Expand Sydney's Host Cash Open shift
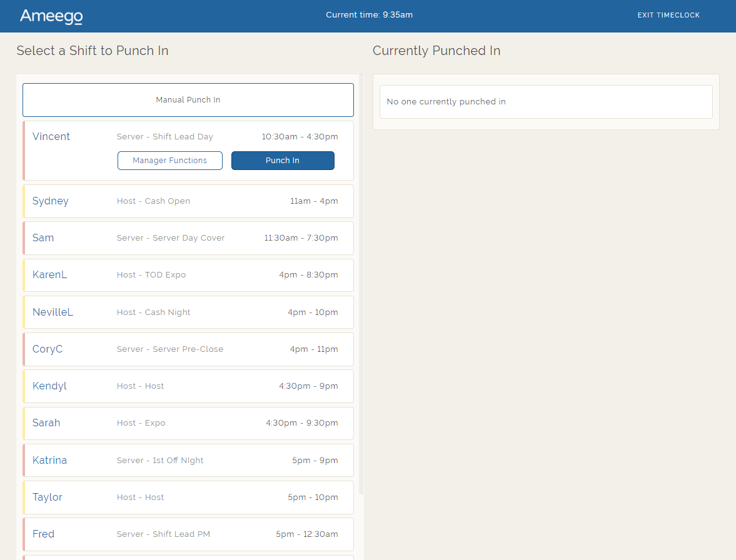736x560 pixels. tap(188, 201)
